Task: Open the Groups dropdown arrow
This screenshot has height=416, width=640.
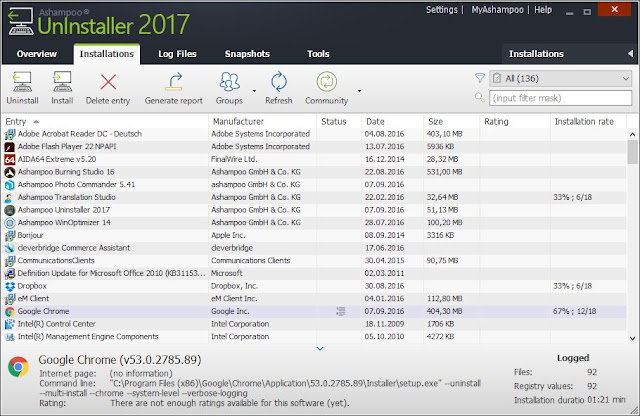Action: point(254,91)
